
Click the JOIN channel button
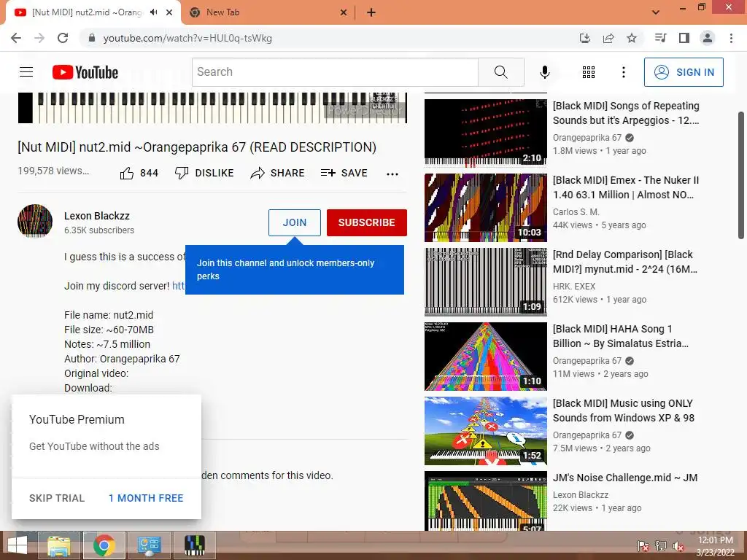click(x=295, y=222)
